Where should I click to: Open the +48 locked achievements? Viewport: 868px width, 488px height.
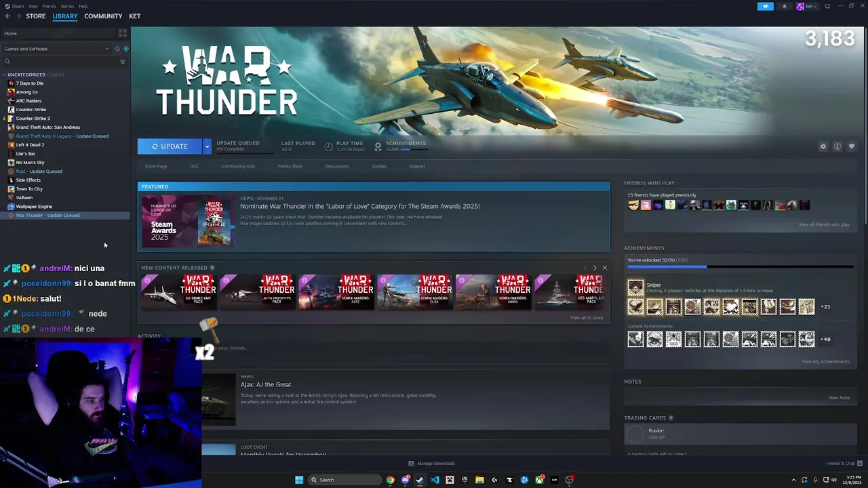825,339
